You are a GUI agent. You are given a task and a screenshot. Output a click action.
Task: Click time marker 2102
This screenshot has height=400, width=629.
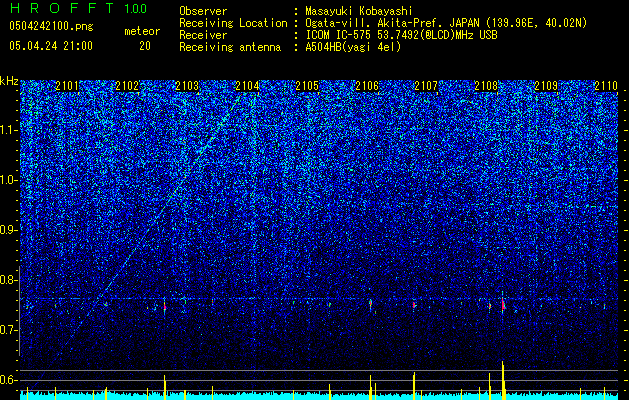pos(127,86)
